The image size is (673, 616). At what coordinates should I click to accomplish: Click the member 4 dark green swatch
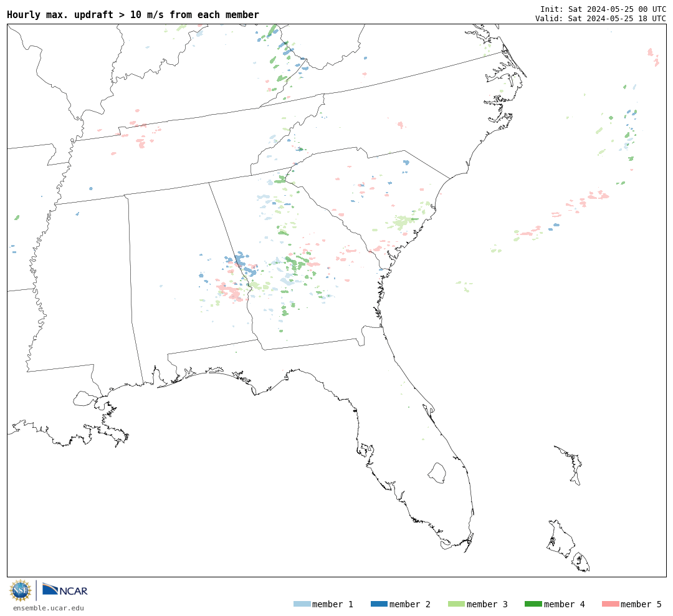pyautogui.click(x=533, y=604)
